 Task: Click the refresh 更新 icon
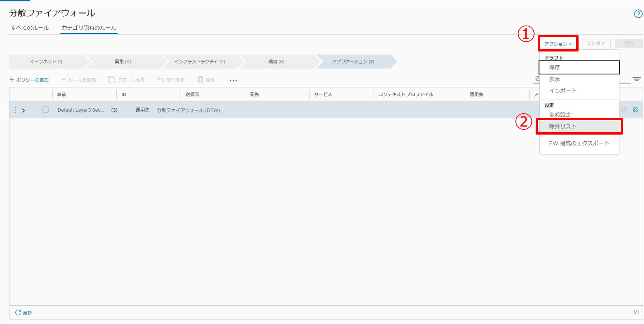18,312
